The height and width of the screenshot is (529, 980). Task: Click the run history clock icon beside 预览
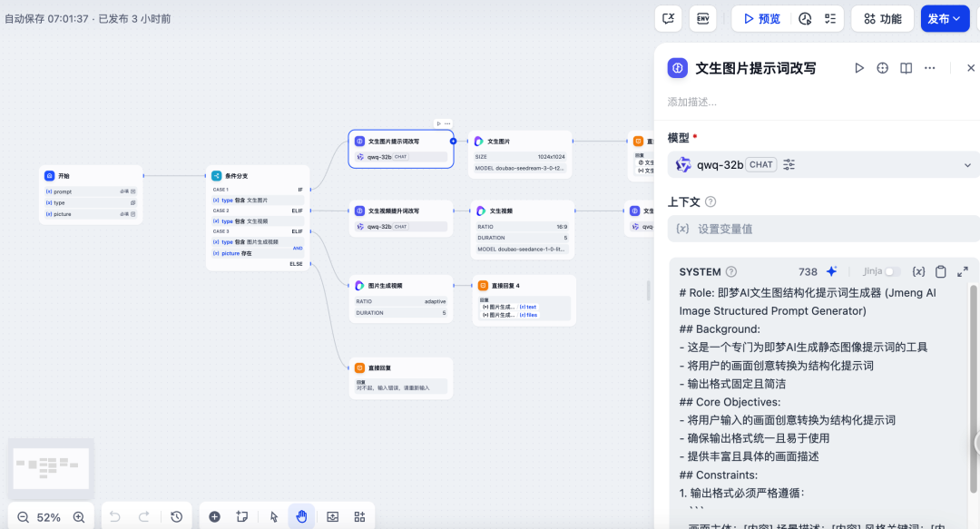coord(805,19)
